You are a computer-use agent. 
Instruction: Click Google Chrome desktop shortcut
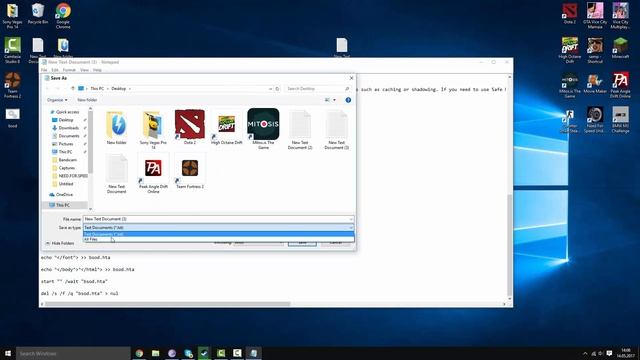point(63,16)
